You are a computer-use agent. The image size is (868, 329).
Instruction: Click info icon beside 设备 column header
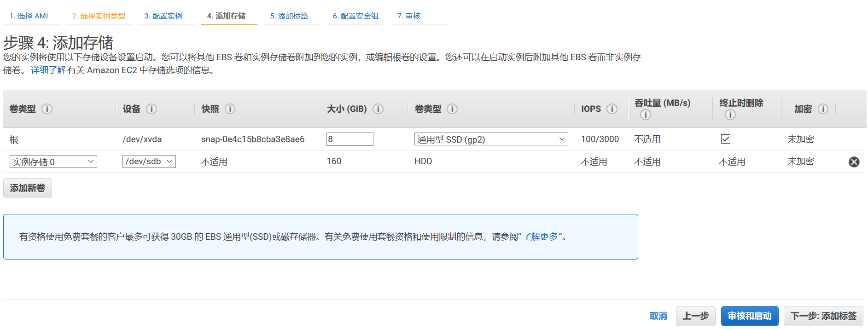pos(151,109)
